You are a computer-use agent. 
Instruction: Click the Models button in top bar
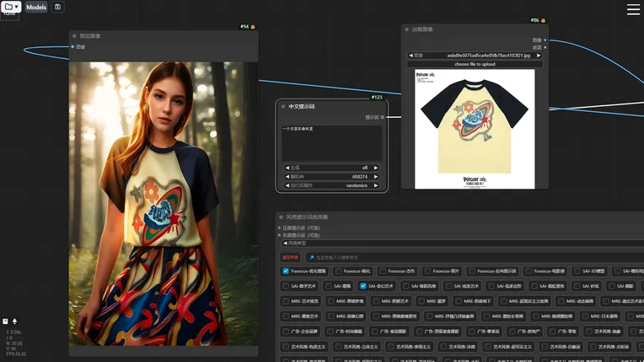[x=36, y=7]
